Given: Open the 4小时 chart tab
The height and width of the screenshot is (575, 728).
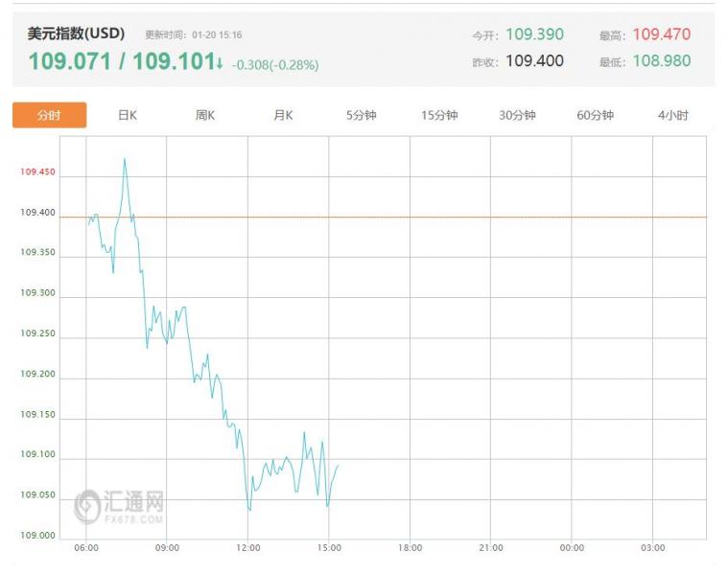Looking at the screenshot, I should point(673,115).
